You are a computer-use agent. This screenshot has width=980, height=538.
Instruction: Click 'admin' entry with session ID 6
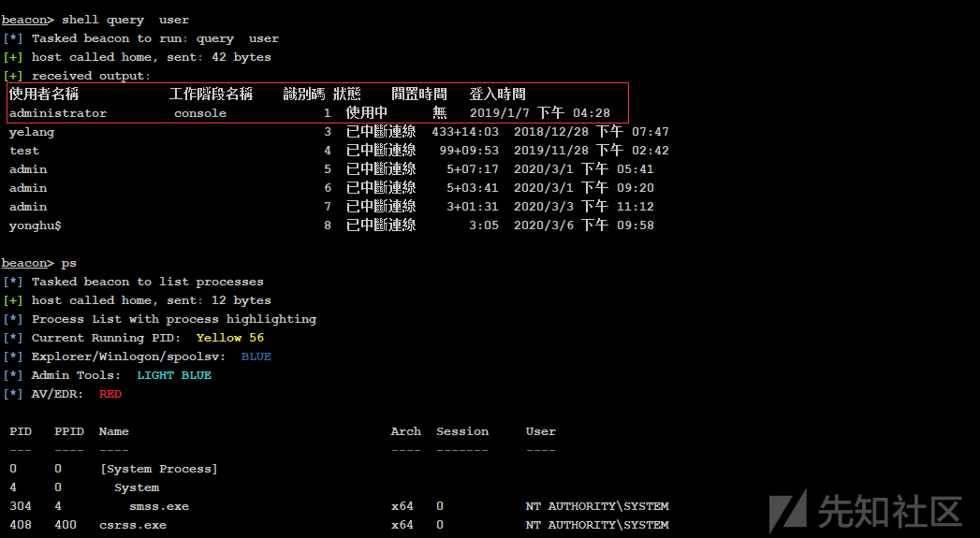[x=27, y=188]
